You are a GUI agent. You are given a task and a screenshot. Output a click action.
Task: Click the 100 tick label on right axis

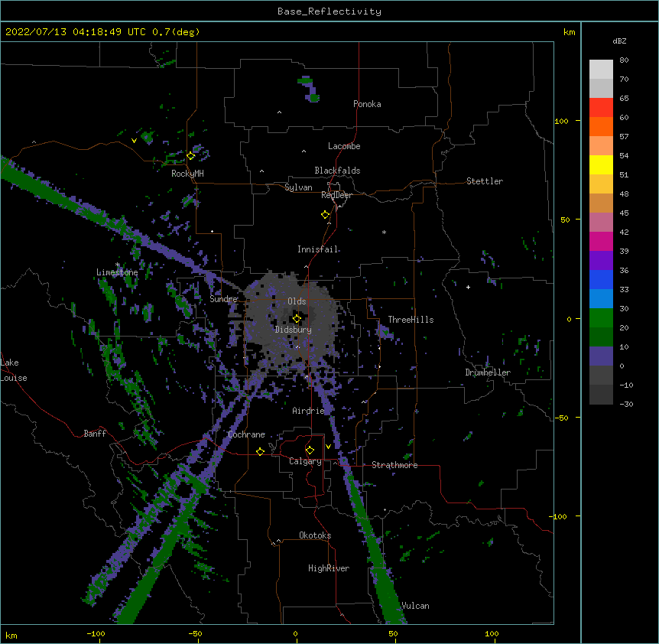(561, 121)
